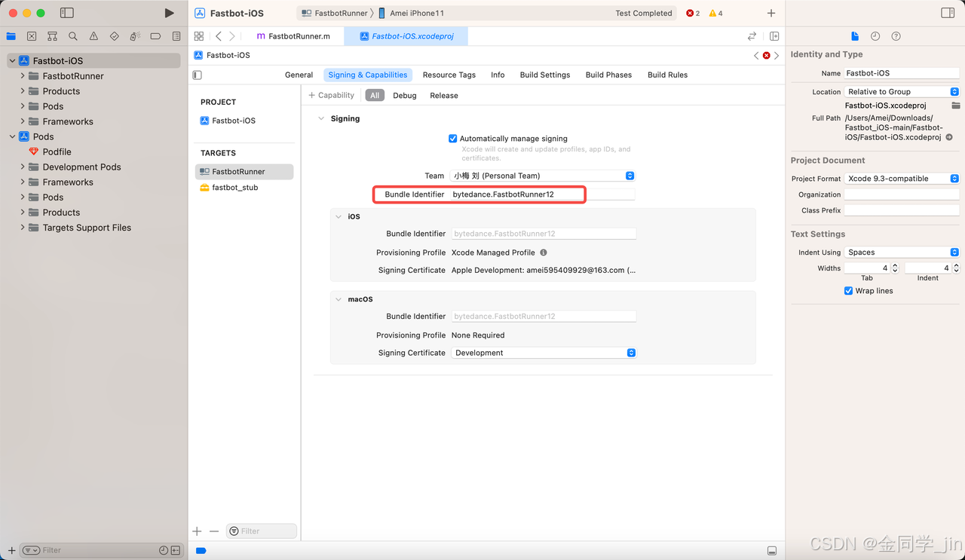
Task: Select the Debug configuration filter
Action: point(405,96)
